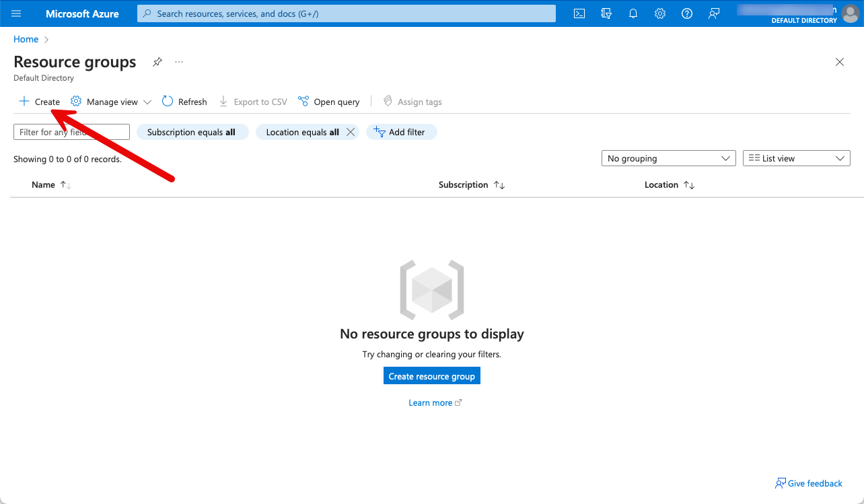The width and height of the screenshot is (864, 504).
Task: Open the feedback icon in header
Action: [x=714, y=13]
